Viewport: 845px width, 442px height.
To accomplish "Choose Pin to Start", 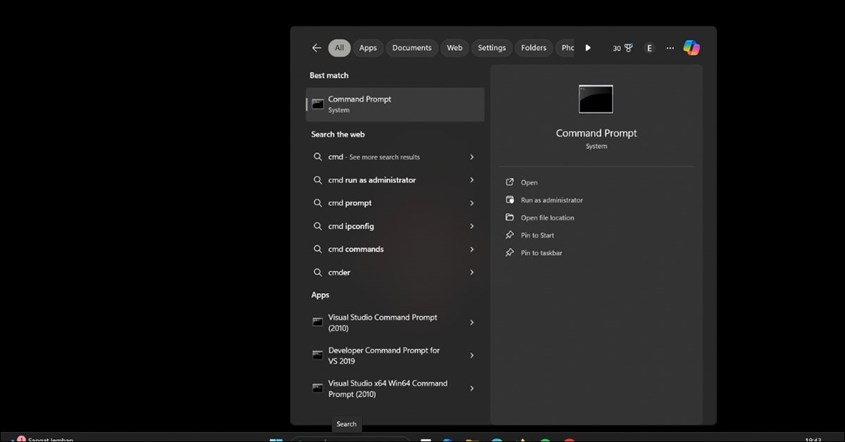I will click(x=537, y=235).
